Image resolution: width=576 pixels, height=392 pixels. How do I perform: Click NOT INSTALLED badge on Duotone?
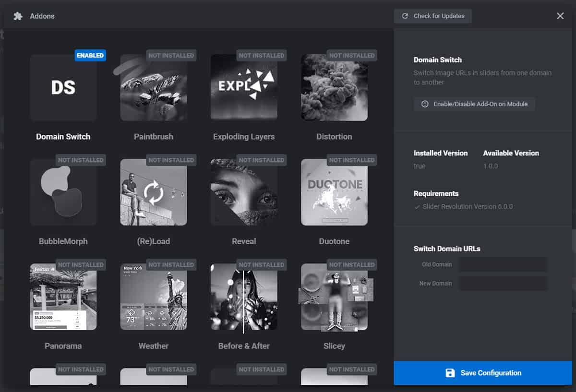coord(352,160)
